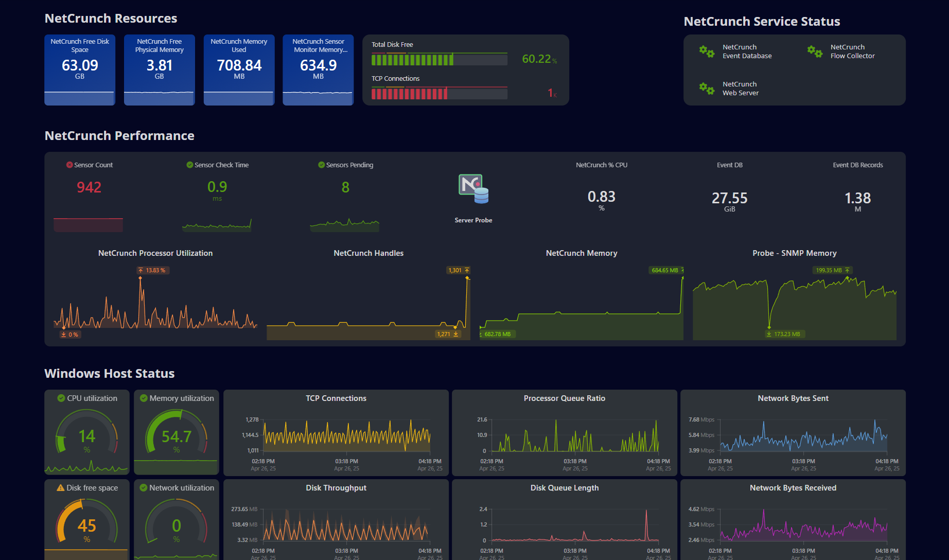Screen dimensions: 949x560
Task: Click the 60.22 % disk free value
Action: (x=539, y=59)
